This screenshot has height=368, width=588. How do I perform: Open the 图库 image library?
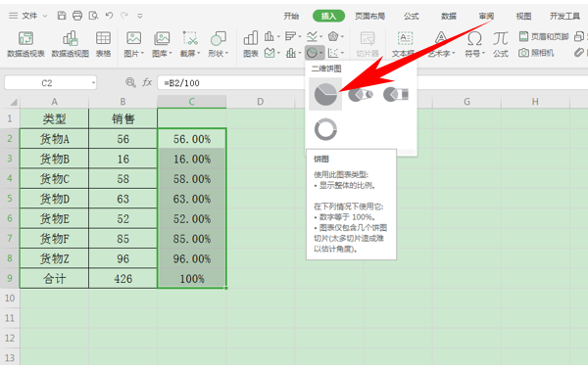(x=162, y=44)
